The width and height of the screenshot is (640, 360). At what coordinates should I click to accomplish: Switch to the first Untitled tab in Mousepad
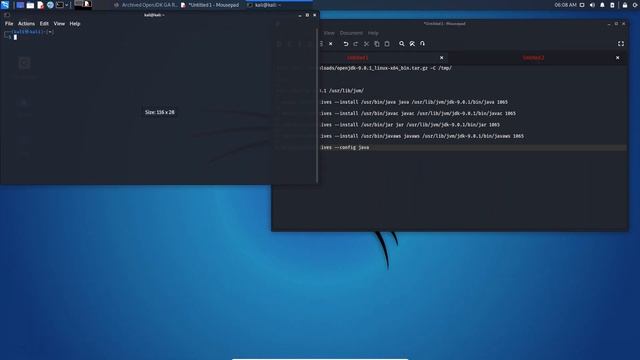(358, 58)
